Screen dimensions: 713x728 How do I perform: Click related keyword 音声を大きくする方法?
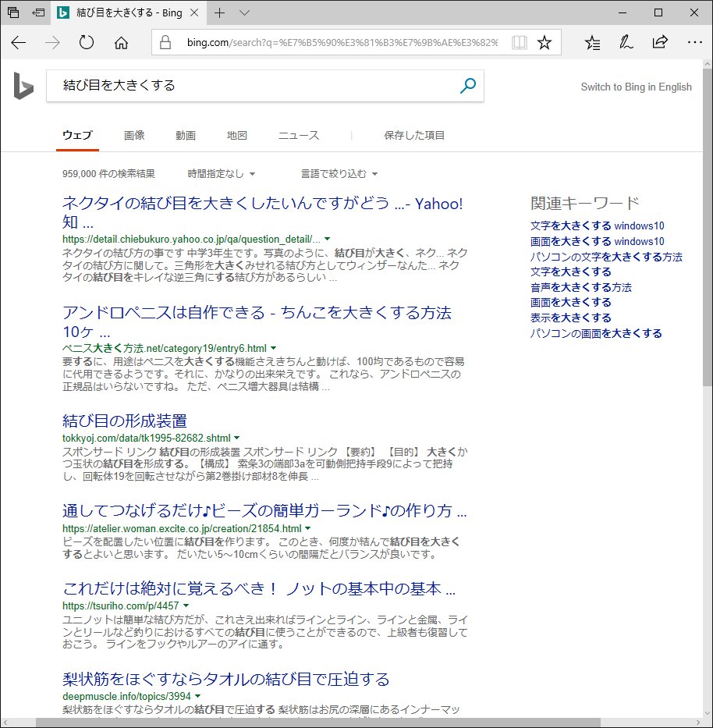(x=580, y=287)
